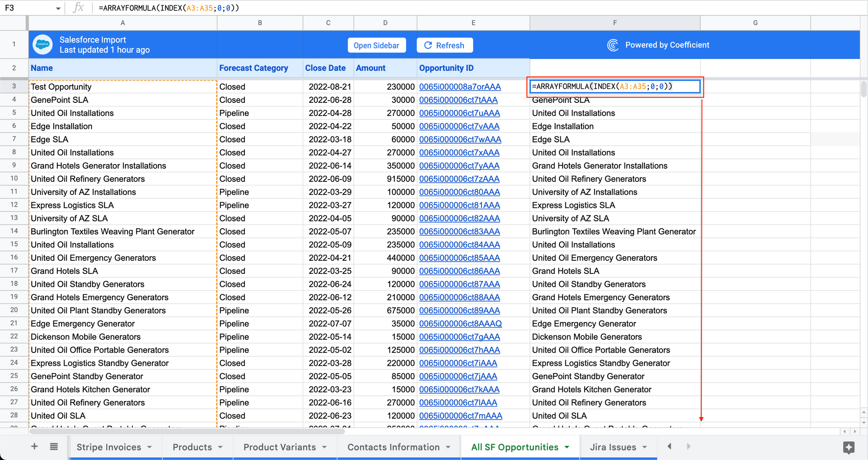Click the vertical scrollbar thumb
Viewport: 868px width, 460px height.
click(864, 89)
